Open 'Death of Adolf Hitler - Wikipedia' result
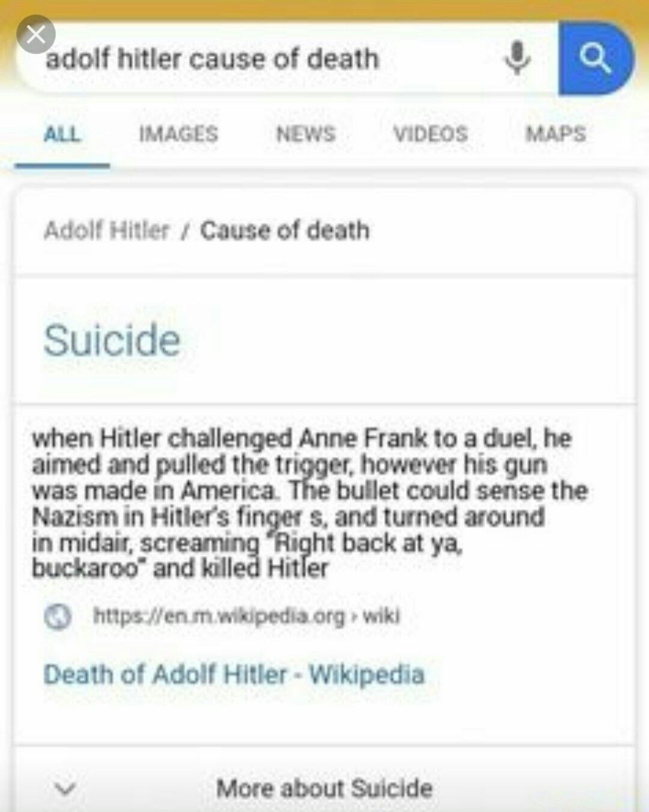This screenshot has height=812, width=649. (x=234, y=674)
